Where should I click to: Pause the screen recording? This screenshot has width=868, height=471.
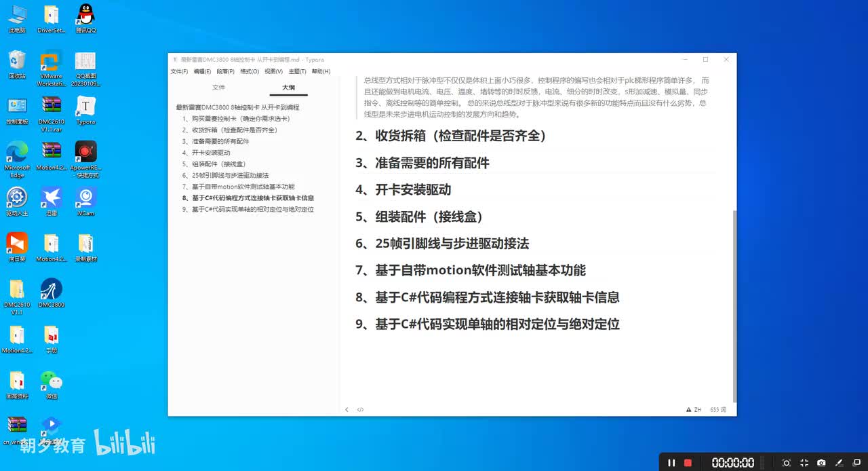[x=671, y=463]
